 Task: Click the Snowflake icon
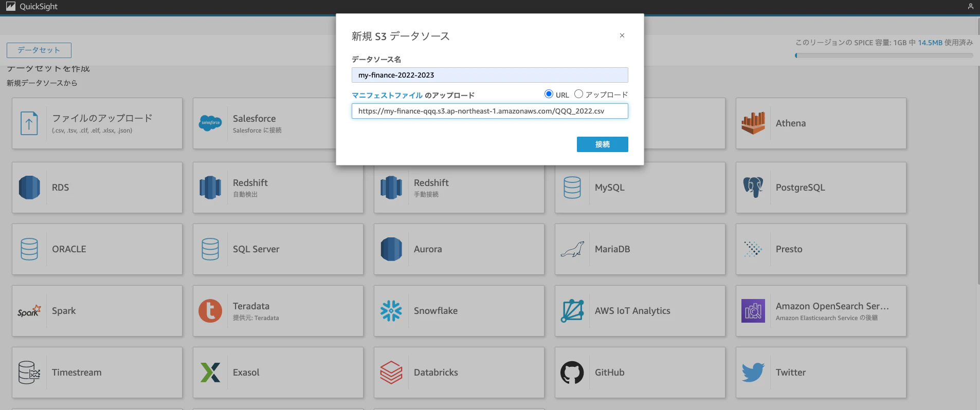(x=391, y=311)
